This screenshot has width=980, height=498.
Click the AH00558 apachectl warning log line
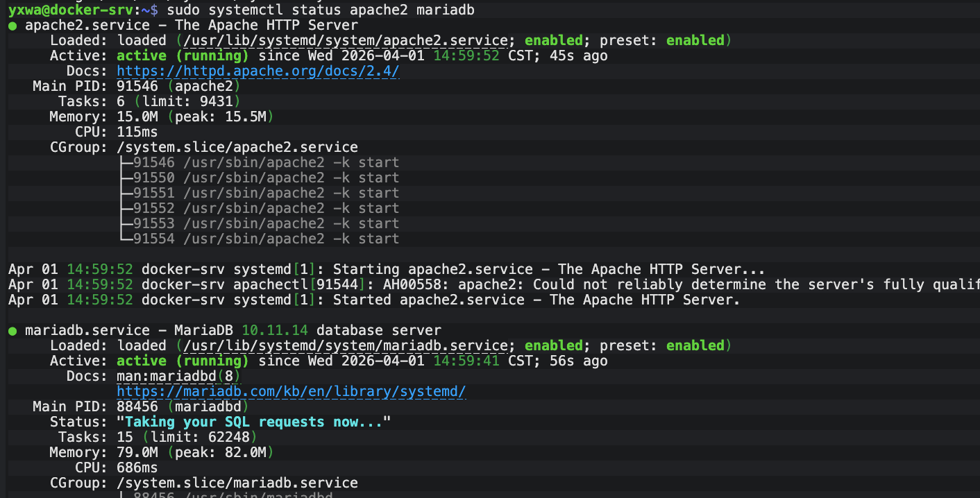click(x=486, y=285)
